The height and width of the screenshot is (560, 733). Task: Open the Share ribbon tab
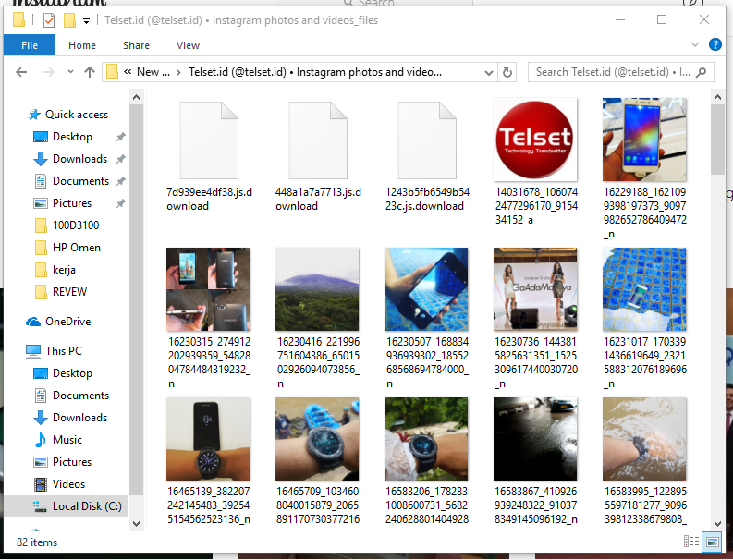tap(136, 45)
